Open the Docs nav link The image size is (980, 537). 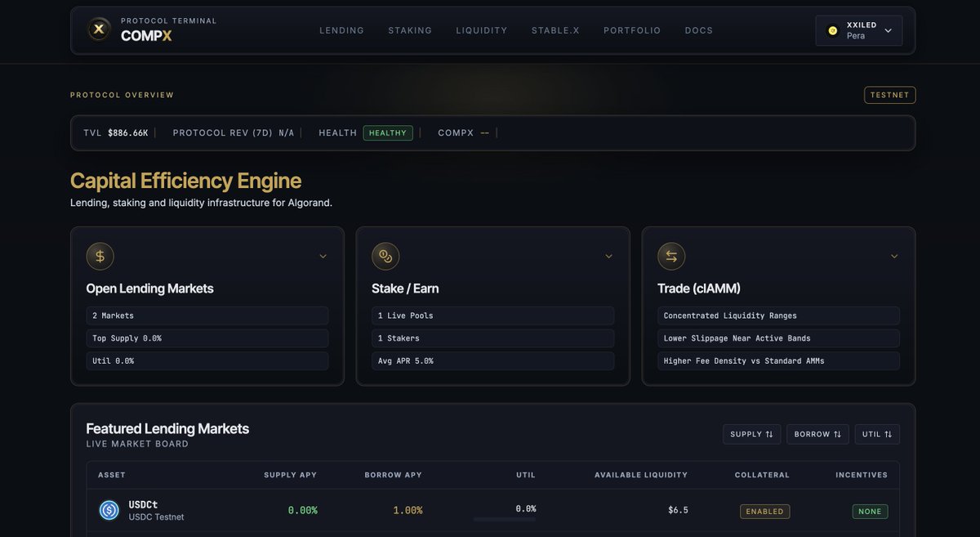(699, 30)
